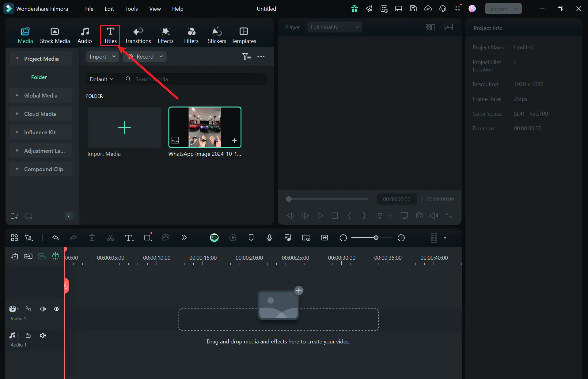Lock the Audio 1 track
The height and width of the screenshot is (379, 588).
point(28,335)
